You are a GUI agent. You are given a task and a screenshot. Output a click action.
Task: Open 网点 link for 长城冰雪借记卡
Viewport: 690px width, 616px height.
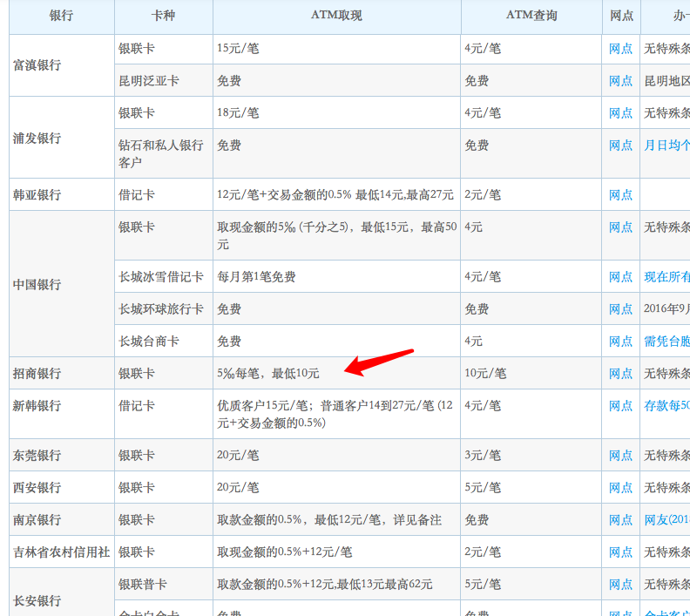click(x=620, y=277)
